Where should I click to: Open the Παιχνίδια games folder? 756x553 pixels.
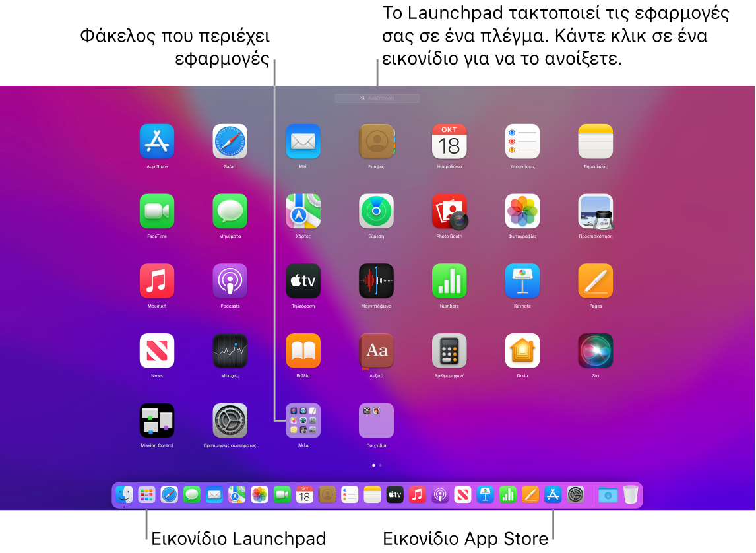click(x=376, y=420)
